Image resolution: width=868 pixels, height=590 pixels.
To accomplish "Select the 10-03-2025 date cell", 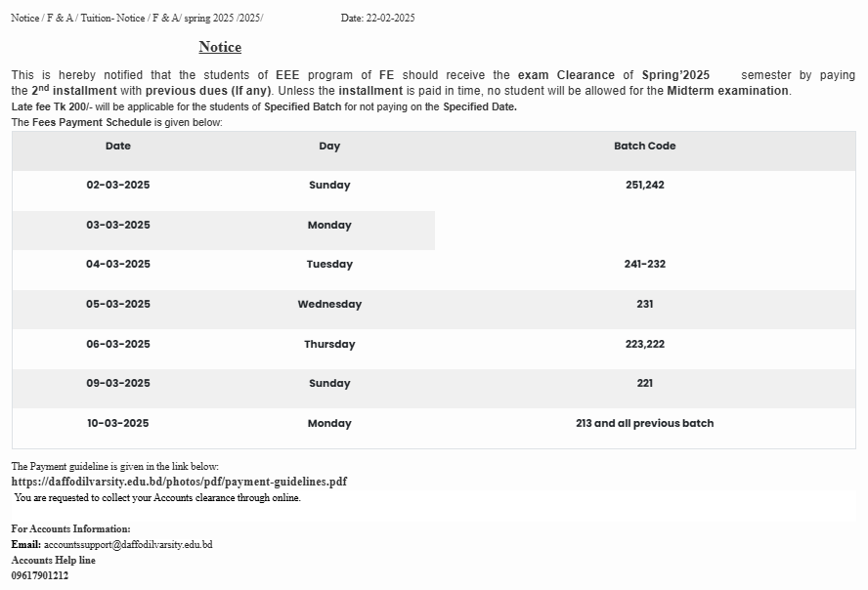I will point(118,423).
